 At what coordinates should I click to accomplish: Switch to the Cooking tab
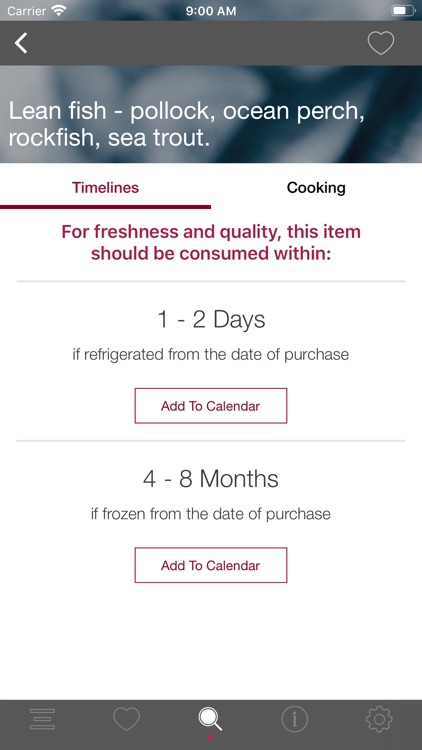point(316,188)
